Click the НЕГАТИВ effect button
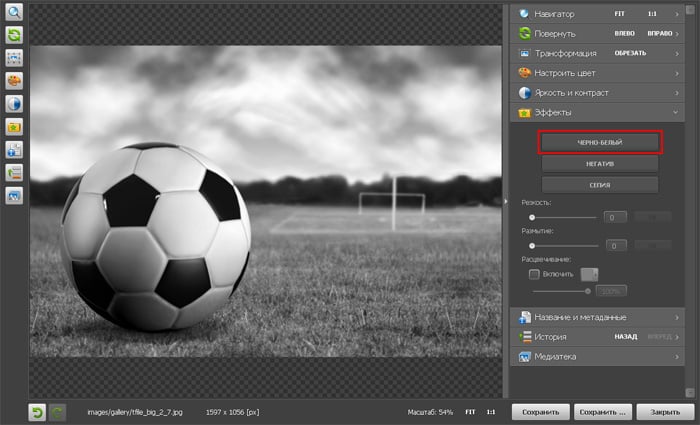 [x=599, y=163]
